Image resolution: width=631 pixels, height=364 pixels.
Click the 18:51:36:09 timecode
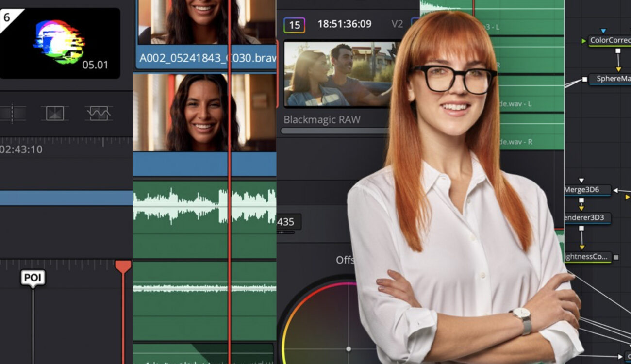tap(345, 24)
